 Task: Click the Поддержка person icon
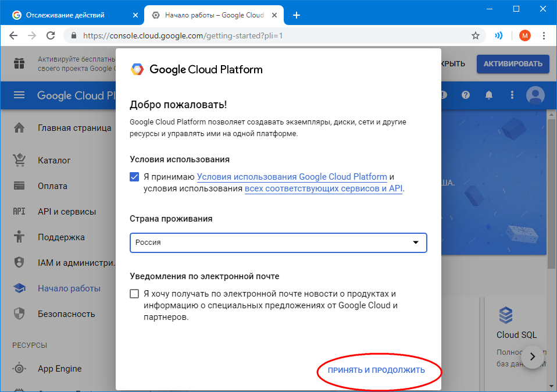[19, 237]
